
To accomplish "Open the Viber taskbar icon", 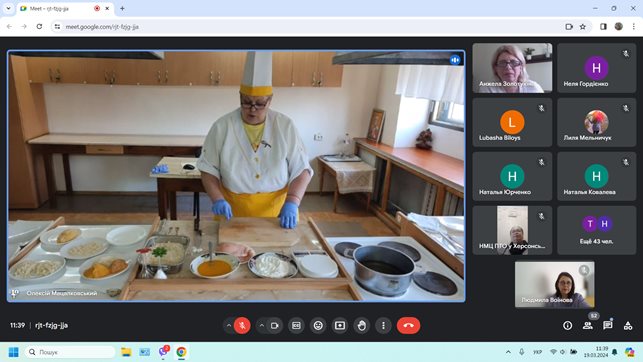I will coord(163,352).
